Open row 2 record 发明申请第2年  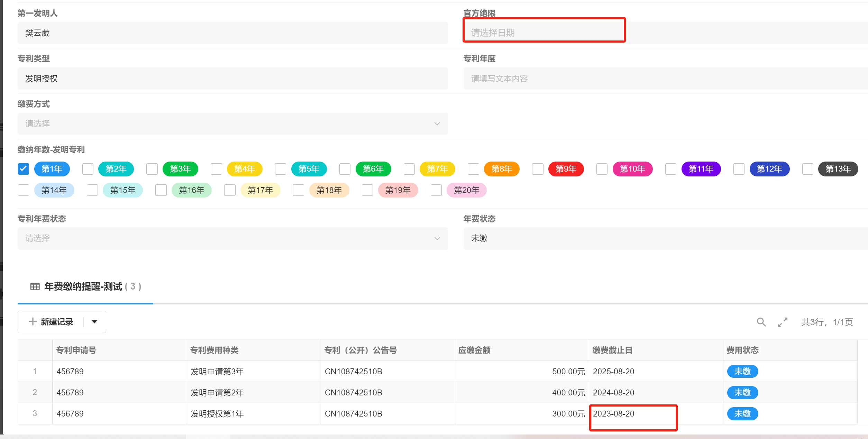(x=217, y=393)
